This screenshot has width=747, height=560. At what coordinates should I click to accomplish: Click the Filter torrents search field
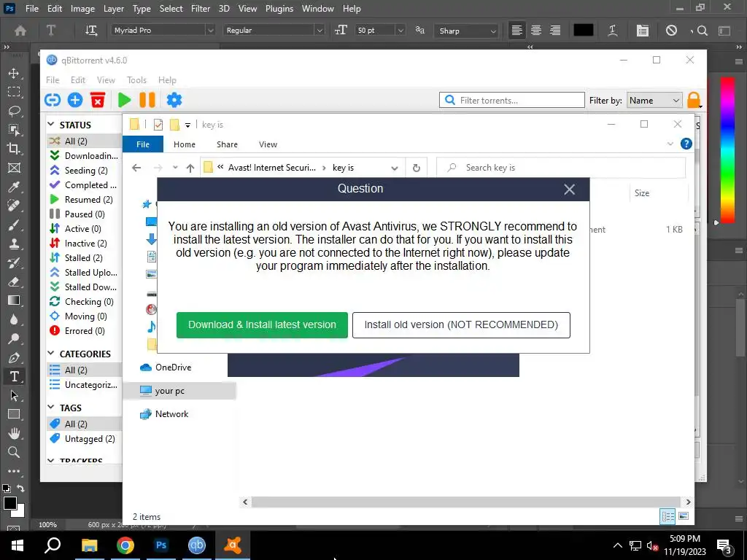pos(511,101)
